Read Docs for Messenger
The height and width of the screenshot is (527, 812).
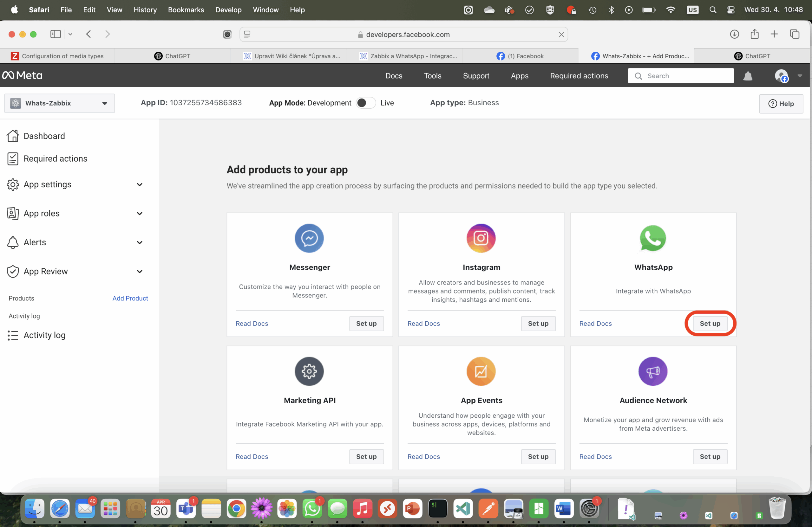pos(252,323)
